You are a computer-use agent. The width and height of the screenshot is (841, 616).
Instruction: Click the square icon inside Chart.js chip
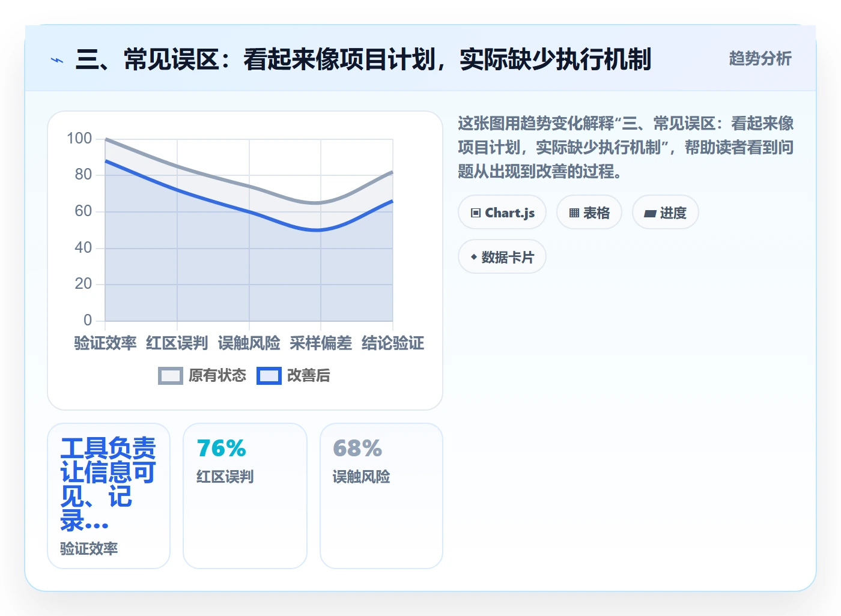[476, 213]
